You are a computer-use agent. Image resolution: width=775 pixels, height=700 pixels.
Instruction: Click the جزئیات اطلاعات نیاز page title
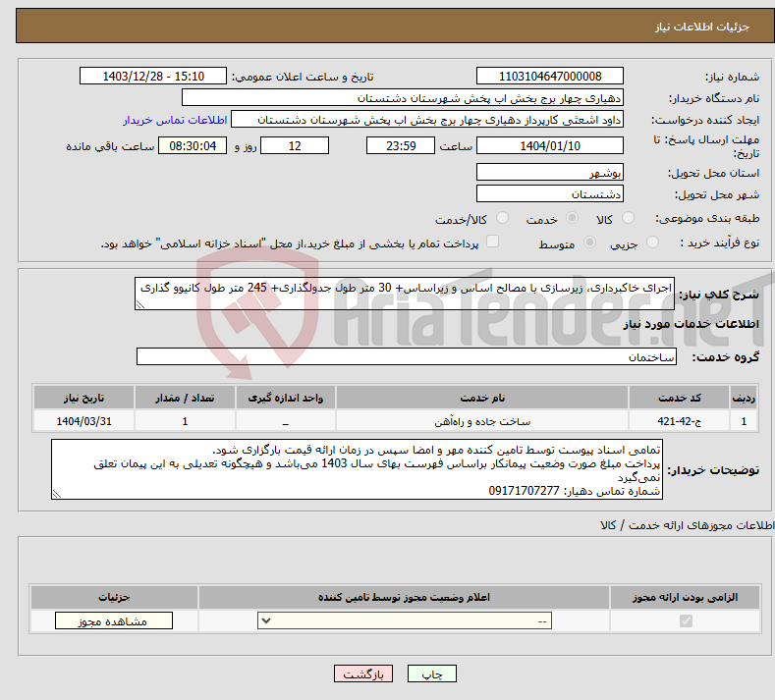click(702, 27)
